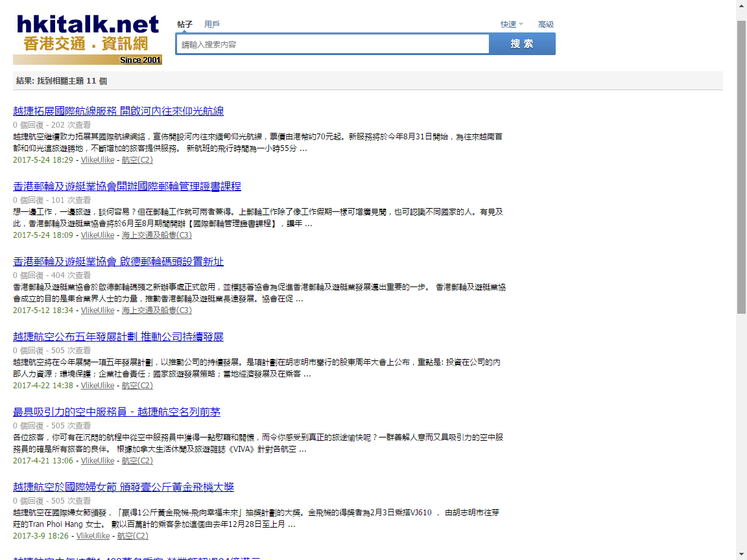Open 航空(C2) forum on 2017-3-9 18:26 post
Image resolution: width=747 pixels, height=560 pixels.
132,536
